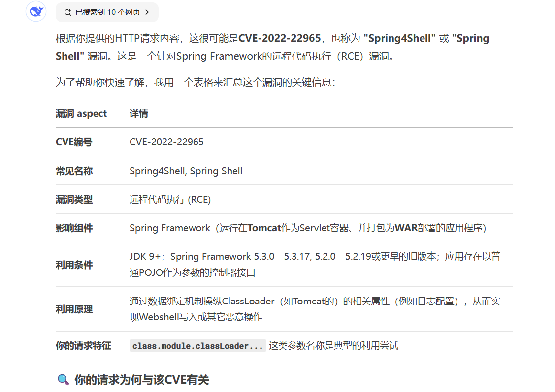This screenshot has width=555, height=392.
Task: Click the cell text starting '通过数据绑定机制操纵ClassLoader'
Action: 315,309
